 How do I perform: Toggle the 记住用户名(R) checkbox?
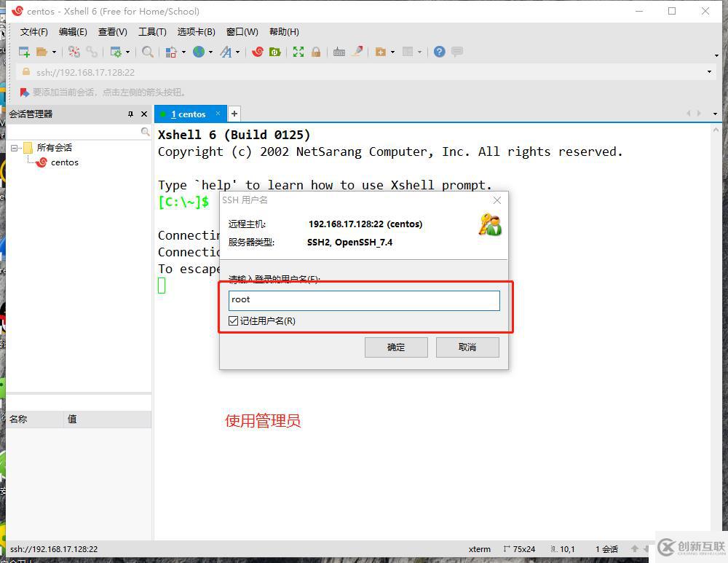pyautogui.click(x=233, y=321)
